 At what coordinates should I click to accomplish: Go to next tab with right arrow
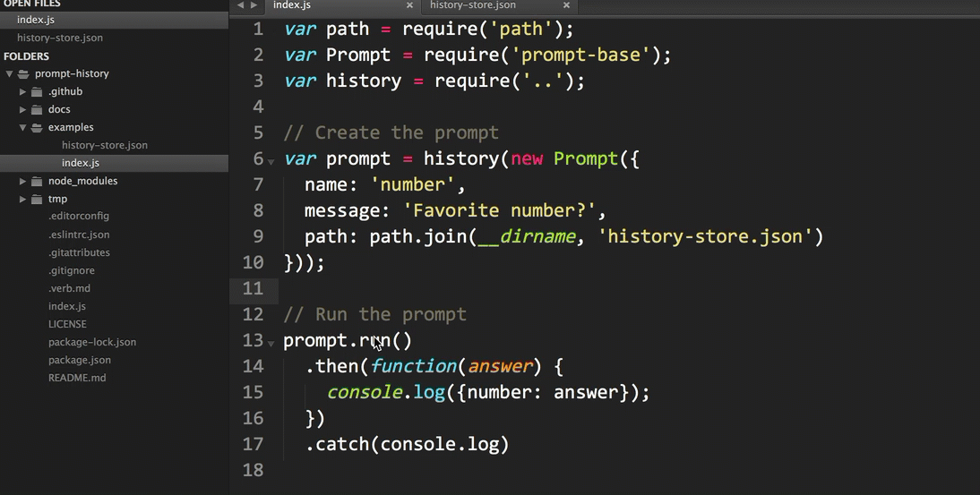point(254,5)
